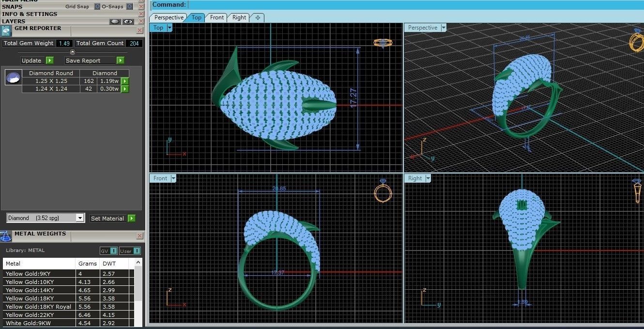This screenshot has height=329, width=644.
Task: Select the Yellow Gold:18KY Royal row
Action: pyautogui.click(x=69, y=307)
